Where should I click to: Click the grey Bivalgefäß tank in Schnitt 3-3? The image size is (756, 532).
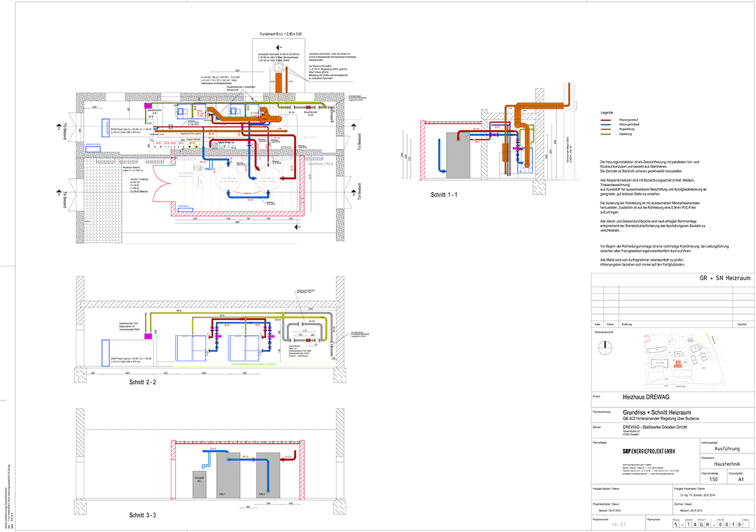coord(202,484)
